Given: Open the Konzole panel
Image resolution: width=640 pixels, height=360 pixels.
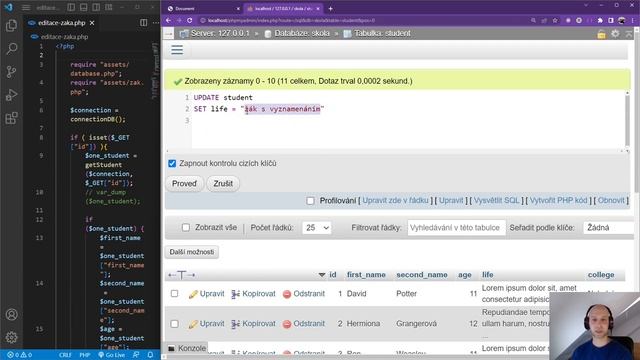Looking at the screenshot, I should (187, 349).
